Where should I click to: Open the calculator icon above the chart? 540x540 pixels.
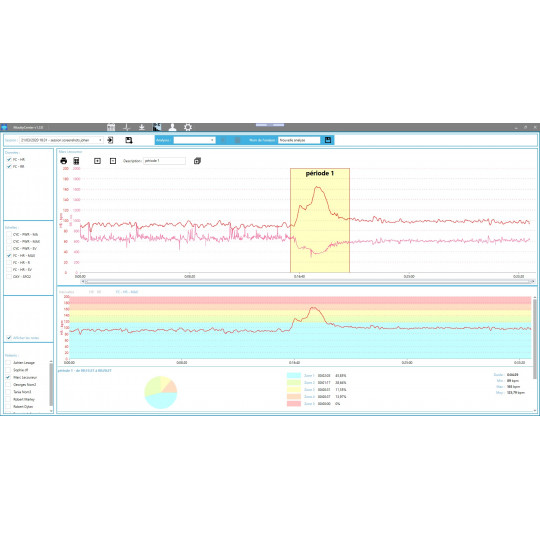click(76, 161)
